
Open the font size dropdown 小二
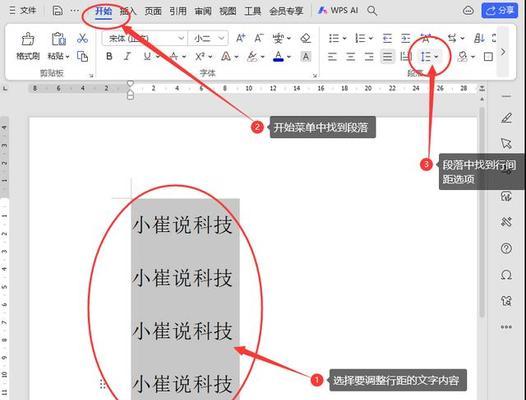(208, 38)
